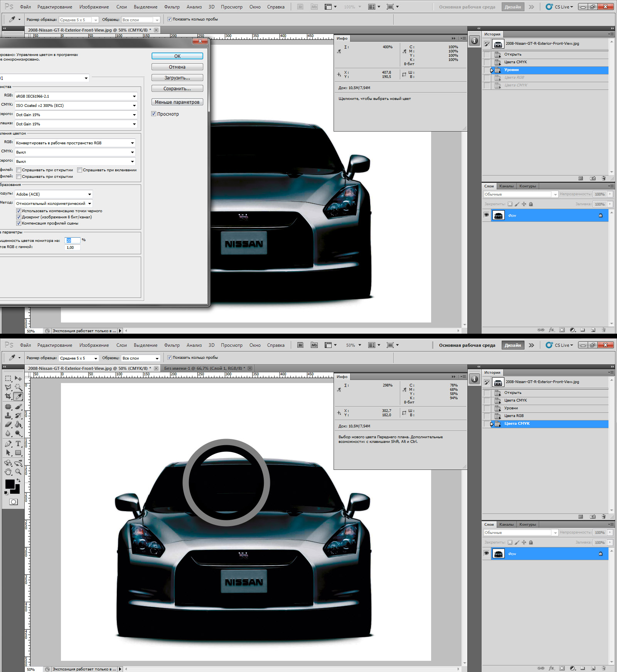Toggle Показать кольцо пробы in lower window

[x=169, y=357]
